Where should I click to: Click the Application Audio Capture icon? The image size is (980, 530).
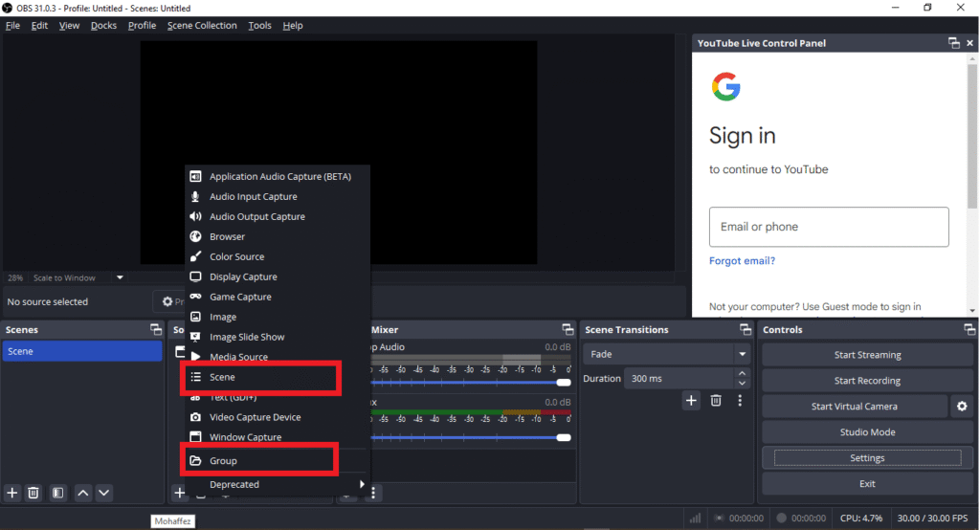[195, 176]
